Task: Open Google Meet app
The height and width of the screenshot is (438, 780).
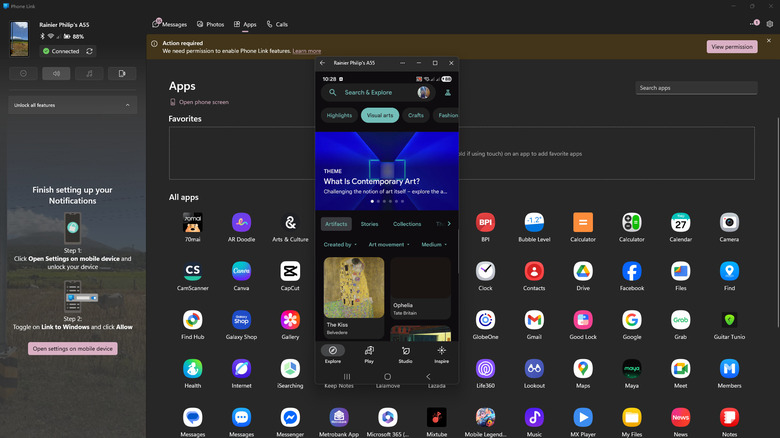Action: click(680, 369)
